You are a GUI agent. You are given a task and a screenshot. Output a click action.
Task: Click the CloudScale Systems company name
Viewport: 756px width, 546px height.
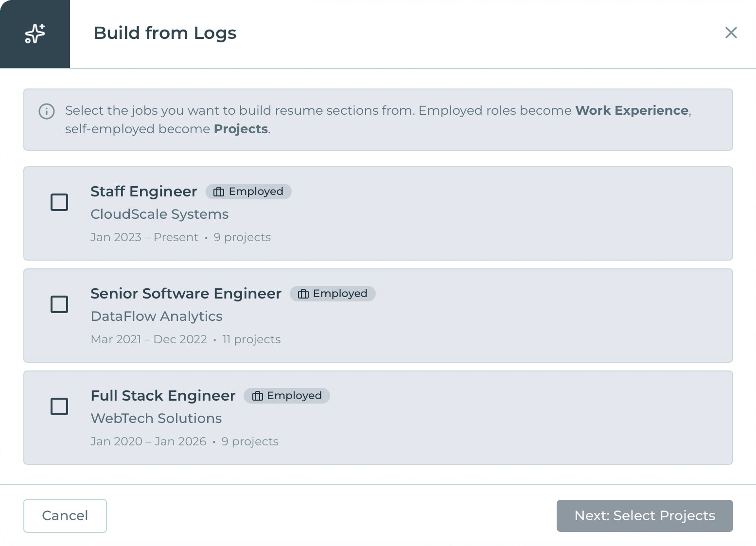point(159,214)
